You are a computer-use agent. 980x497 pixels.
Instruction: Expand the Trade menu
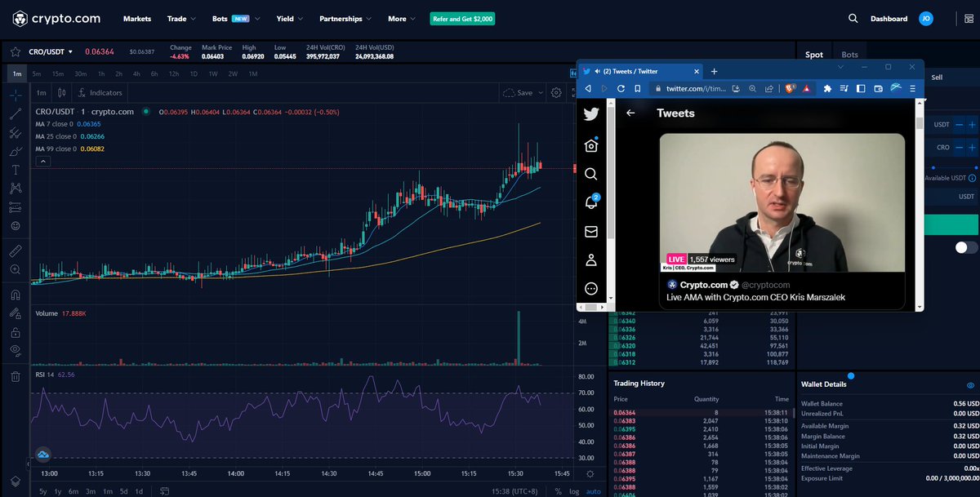(x=181, y=18)
